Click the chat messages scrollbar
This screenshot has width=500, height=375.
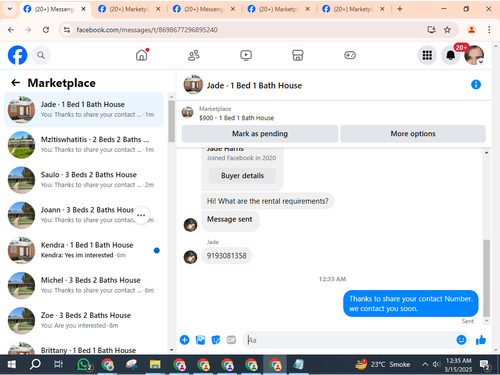coord(487,278)
